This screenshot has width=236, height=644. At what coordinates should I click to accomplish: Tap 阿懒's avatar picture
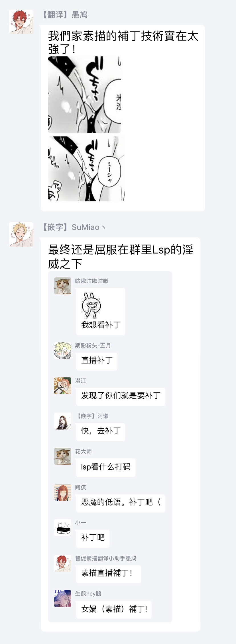[63, 421]
